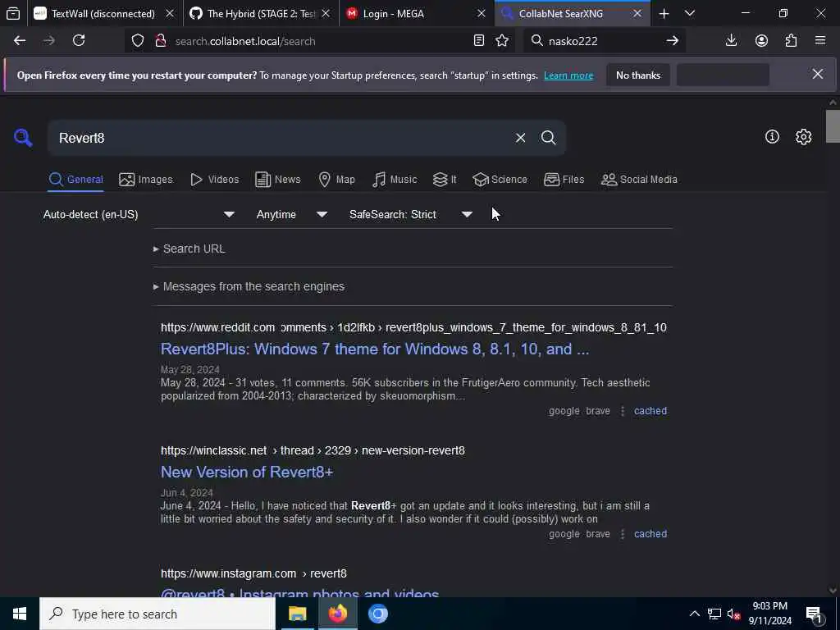Show hidden system tray icons
This screenshot has height=630, width=840.
point(694,614)
